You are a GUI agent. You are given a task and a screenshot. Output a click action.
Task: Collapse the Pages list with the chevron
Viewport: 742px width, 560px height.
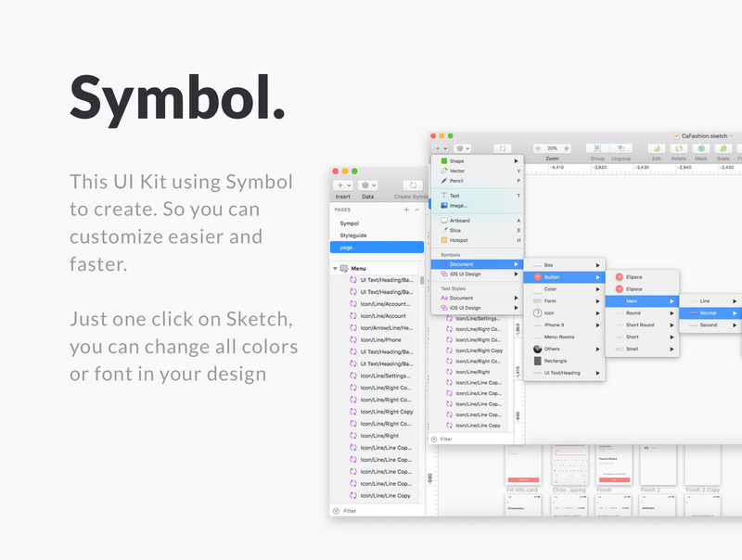coord(416,210)
